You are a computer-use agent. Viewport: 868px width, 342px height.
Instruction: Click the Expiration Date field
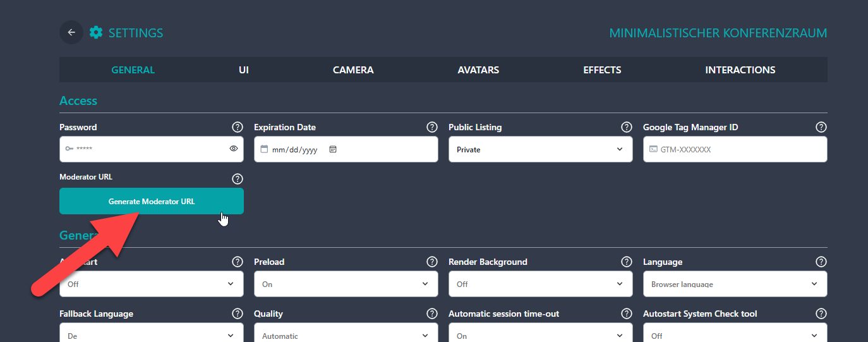click(346, 149)
